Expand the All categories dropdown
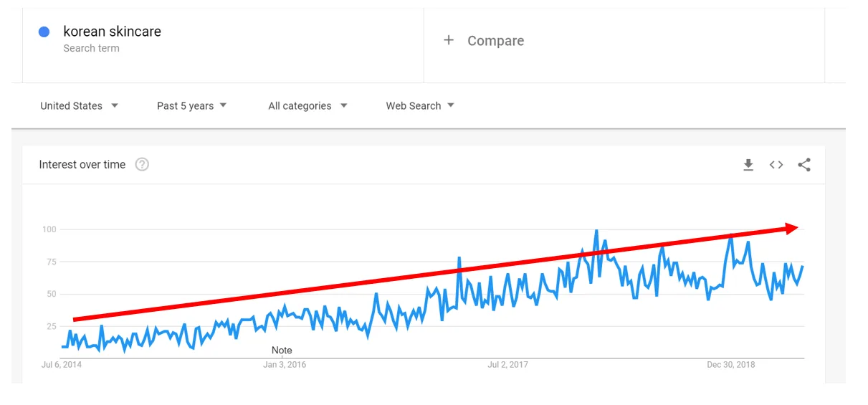 tap(307, 105)
